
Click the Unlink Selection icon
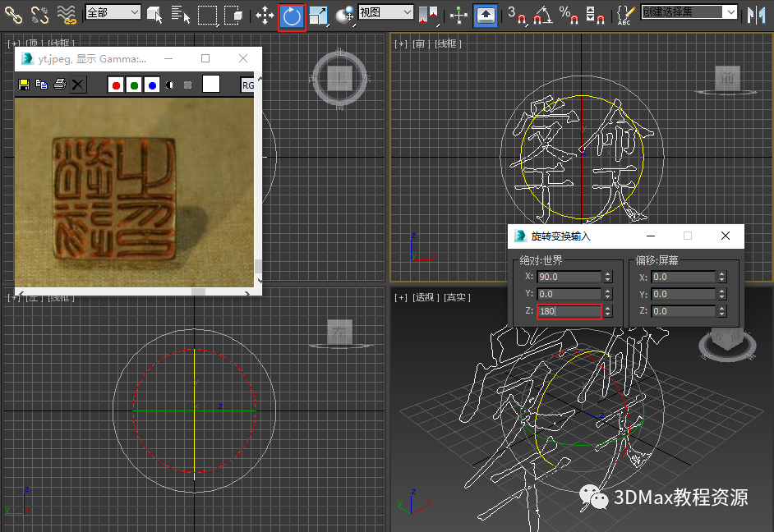click(x=39, y=15)
